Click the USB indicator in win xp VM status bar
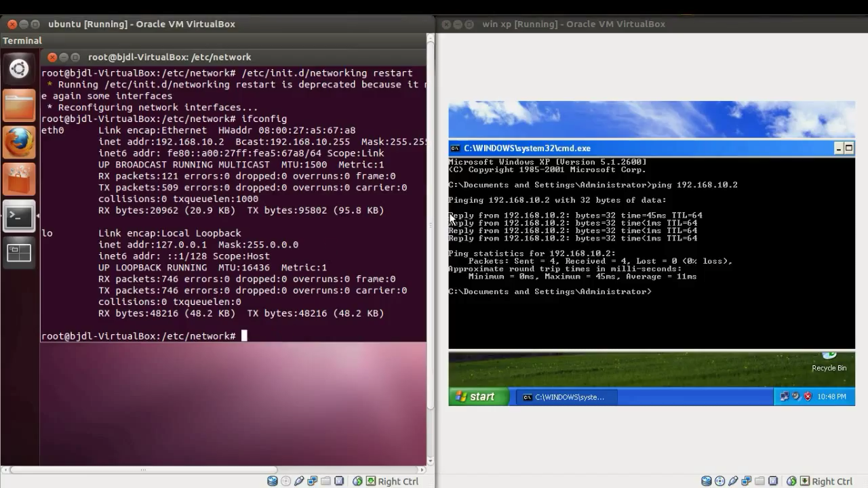Viewport: 868px width, 488px height. [733, 481]
